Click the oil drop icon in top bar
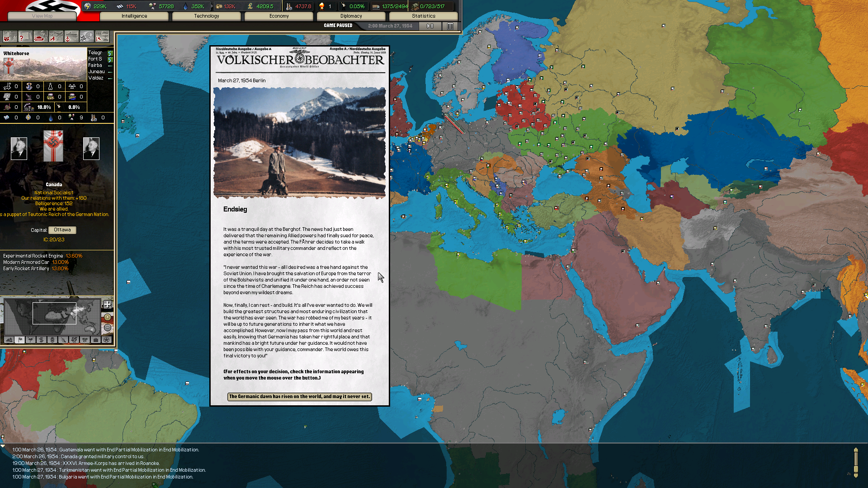The width and height of the screenshot is (868, 488). click(x=185, y=6)
